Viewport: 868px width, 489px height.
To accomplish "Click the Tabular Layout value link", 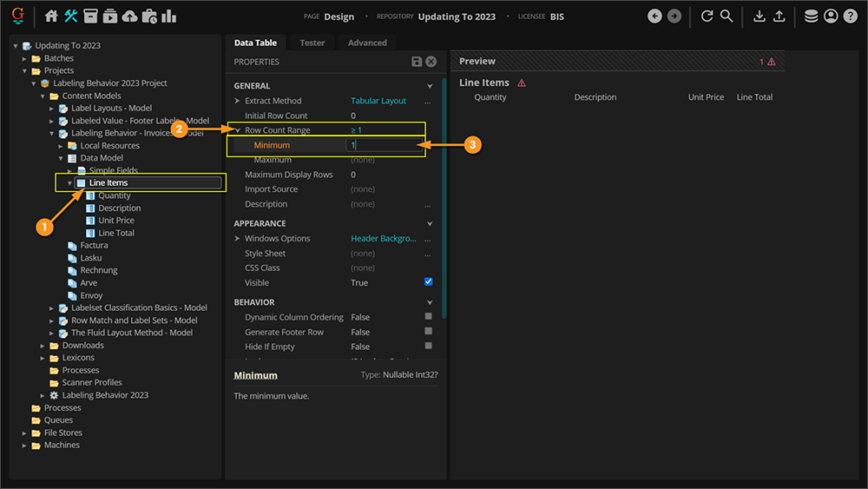I will [378, 101].
